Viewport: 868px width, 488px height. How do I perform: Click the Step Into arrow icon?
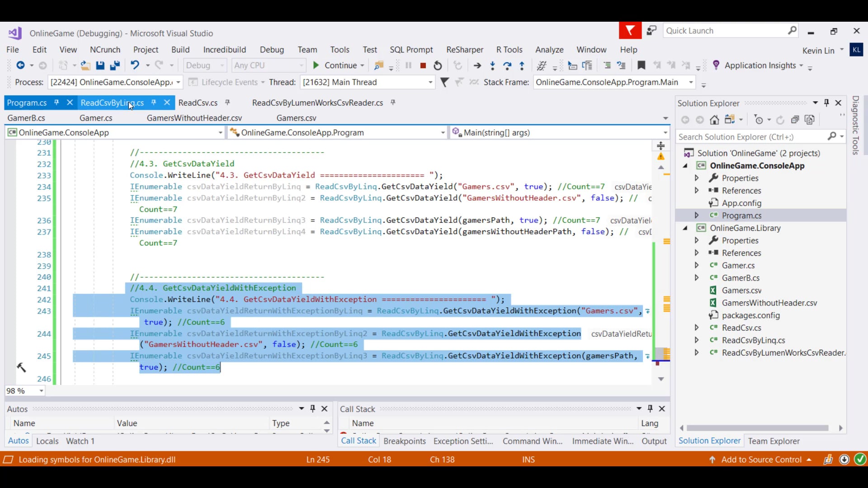492,66
